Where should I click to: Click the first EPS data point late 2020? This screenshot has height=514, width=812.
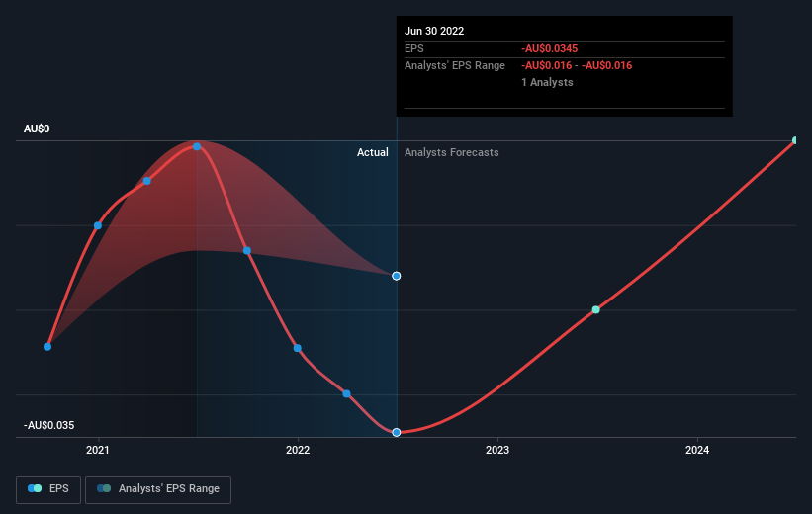coord(47,347)
